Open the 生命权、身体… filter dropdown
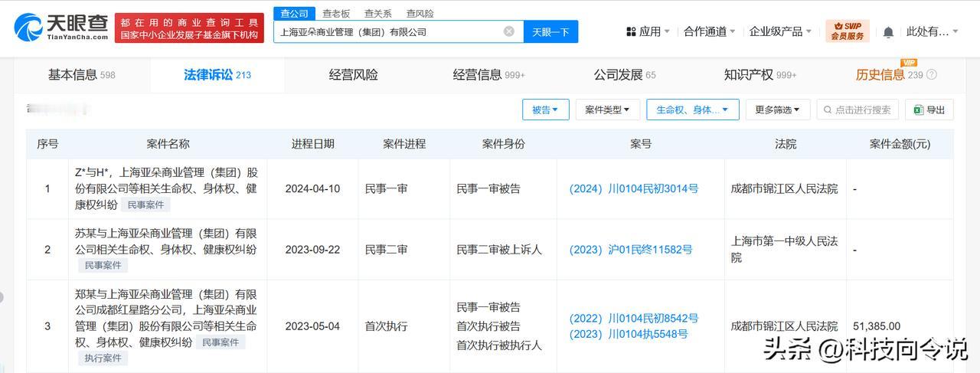 (692, 110)
